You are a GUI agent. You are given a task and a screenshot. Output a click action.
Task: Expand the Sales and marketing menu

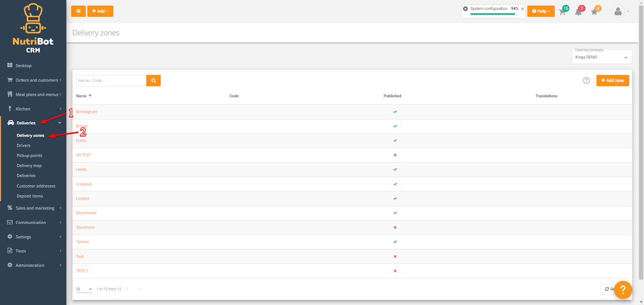35,208
